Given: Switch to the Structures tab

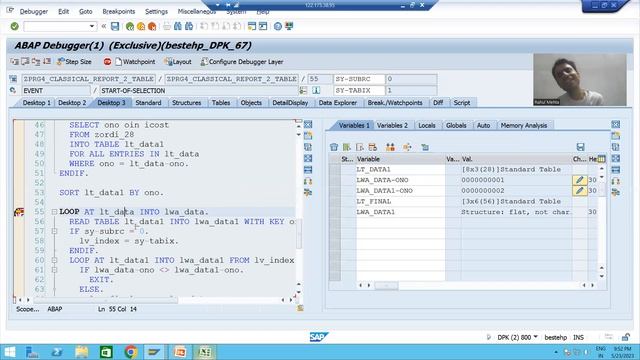Looking at the screenshot, I should tap(187, 103).
